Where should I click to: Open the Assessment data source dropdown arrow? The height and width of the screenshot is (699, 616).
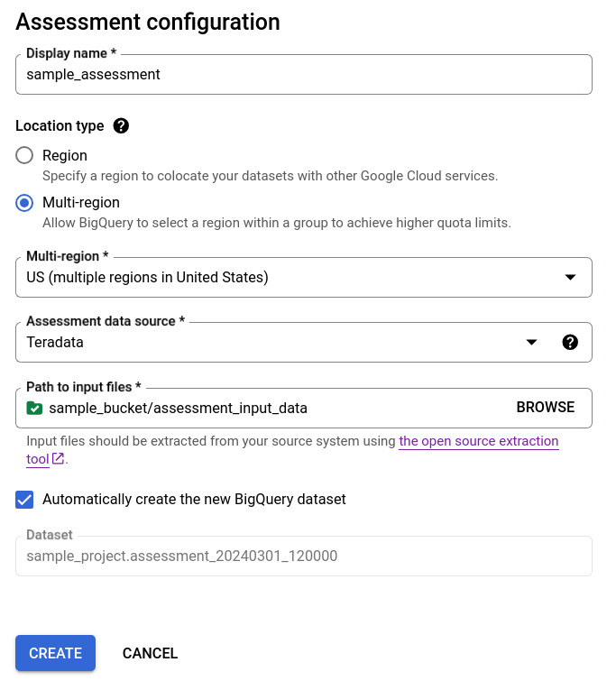(x=532, y=343)
